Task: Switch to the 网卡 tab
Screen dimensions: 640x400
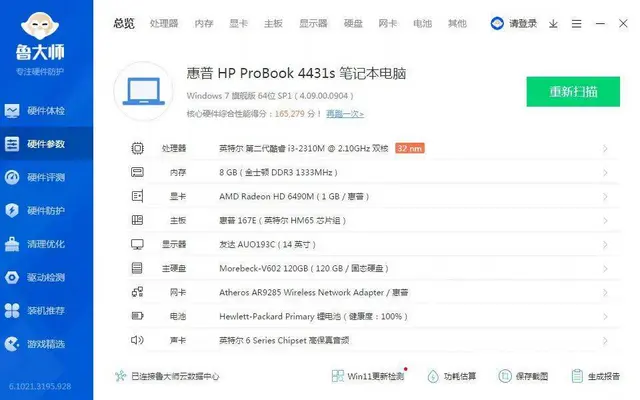Action: [388, 24]
